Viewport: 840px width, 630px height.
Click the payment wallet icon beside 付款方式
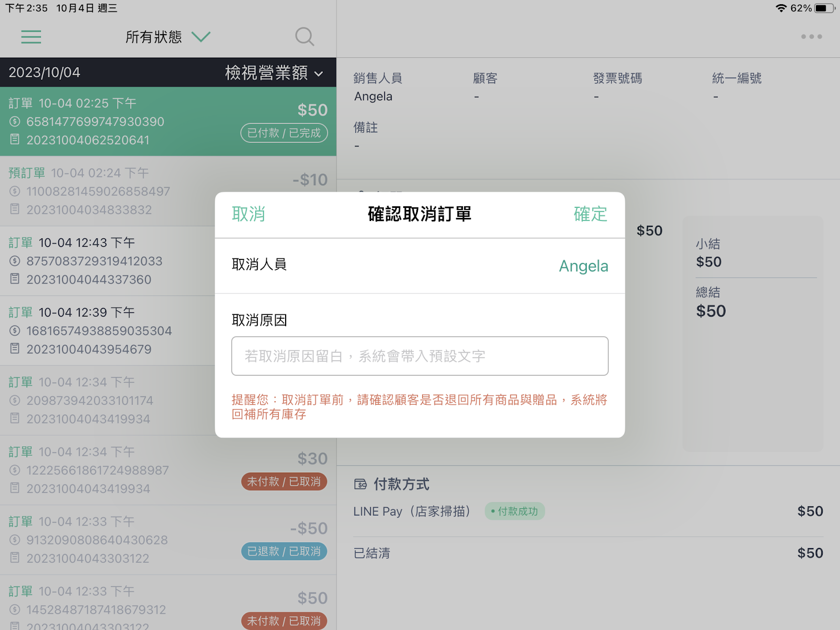point(360,484)
